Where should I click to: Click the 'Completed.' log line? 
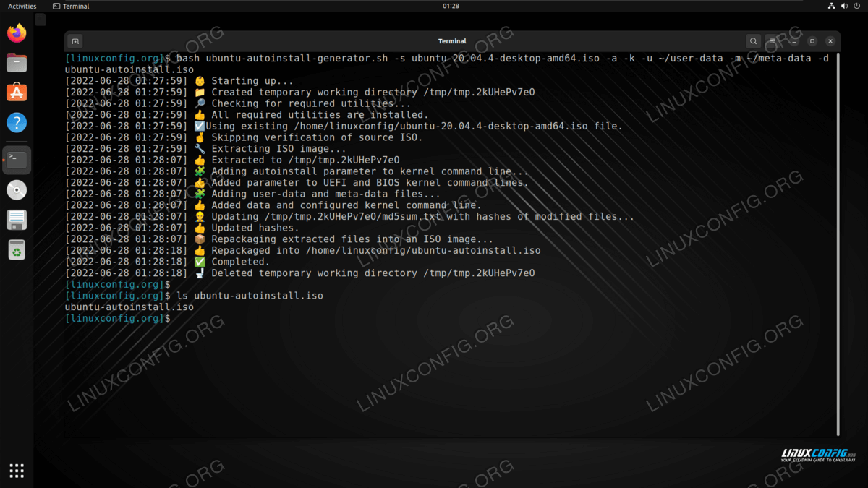[167, 262]
